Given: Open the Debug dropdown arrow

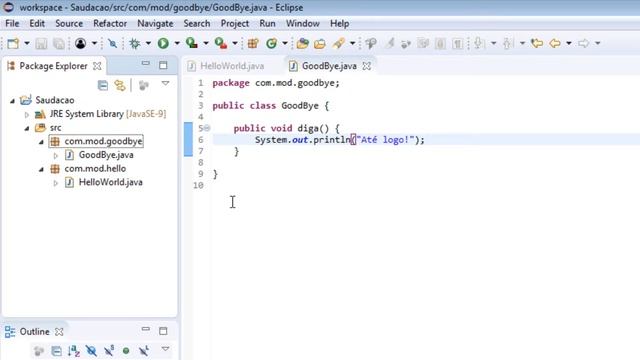Looking at the screenshot, I should [148, 43].
